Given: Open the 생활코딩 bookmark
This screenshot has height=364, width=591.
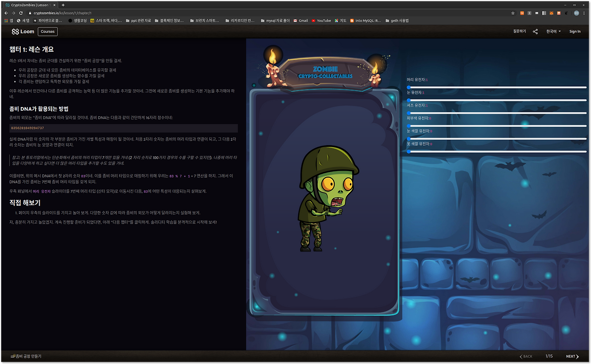Looking at the screenshot, I should click(x=78, y=21).
